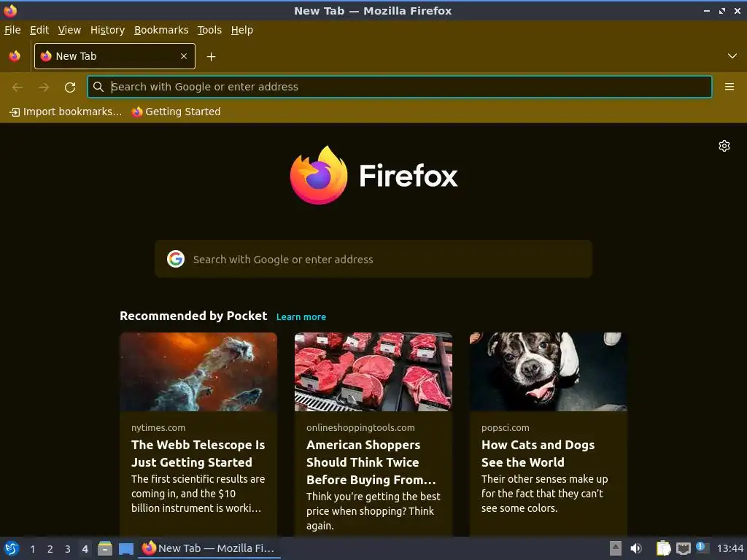Screen dimensions: 747x560
Task: Open the clipboard manager tray icon
Action: click(664, 548)
